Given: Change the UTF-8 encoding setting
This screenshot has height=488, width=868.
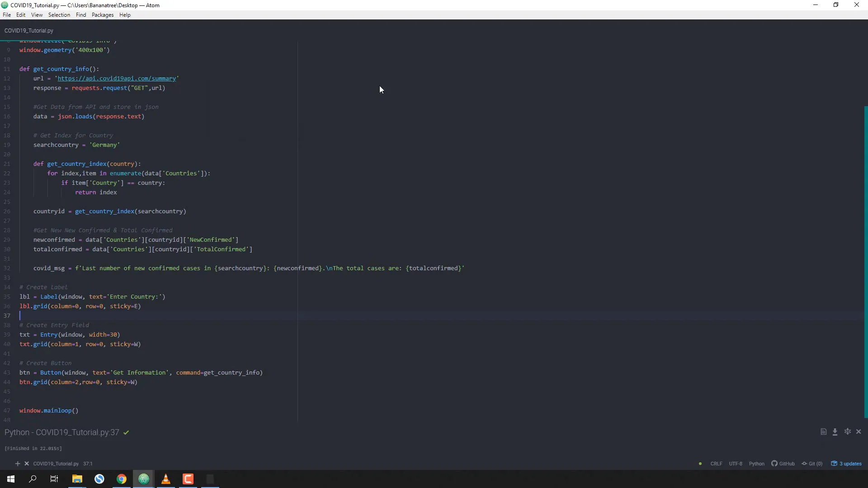Looking at the screenshot, I should click(x=736, y=464).
